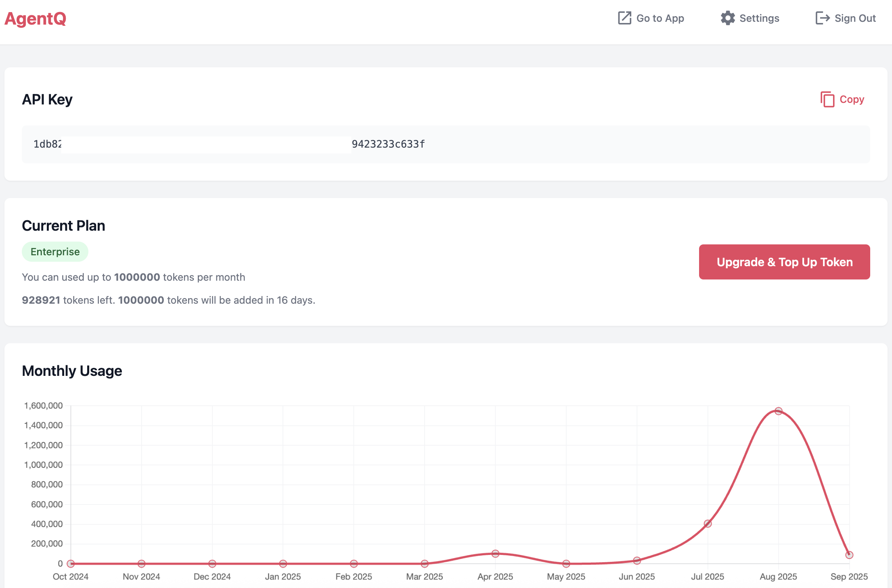
Task: Click the Monthly Usage heading
Action: click(72, 370)
